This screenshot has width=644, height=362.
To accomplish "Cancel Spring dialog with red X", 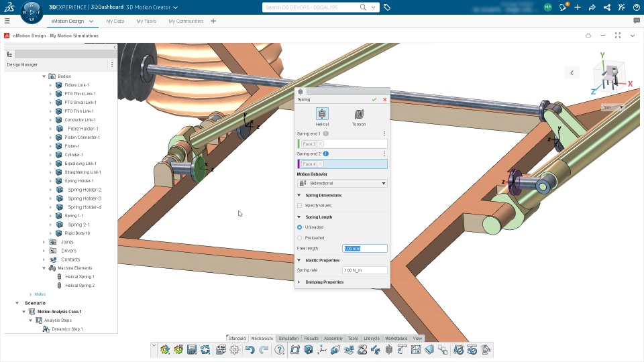I will click(385, 99).
